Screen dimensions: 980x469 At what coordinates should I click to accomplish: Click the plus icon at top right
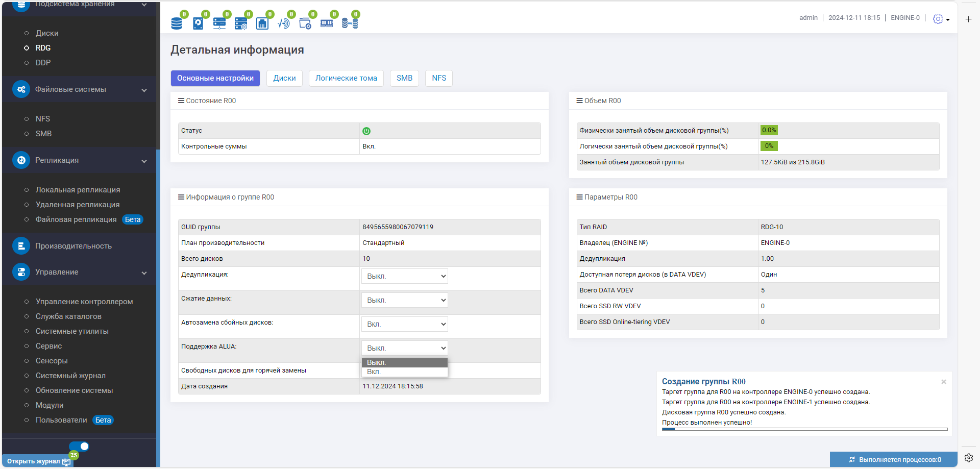968,19
